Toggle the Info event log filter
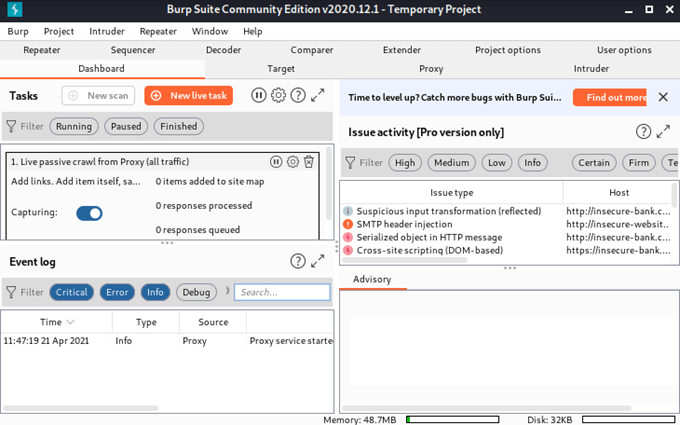 pyautogui.click(x=155, y=292)
